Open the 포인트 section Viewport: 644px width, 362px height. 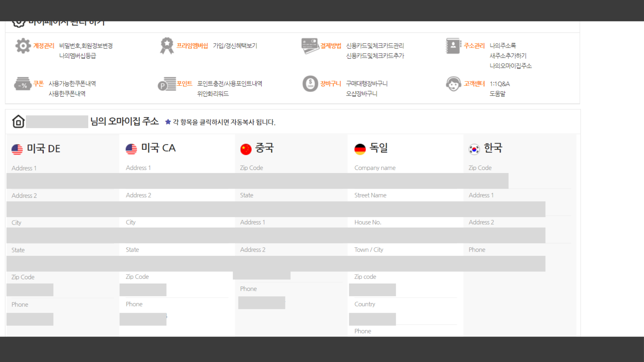pyautogui.click(x=184, y=83)
